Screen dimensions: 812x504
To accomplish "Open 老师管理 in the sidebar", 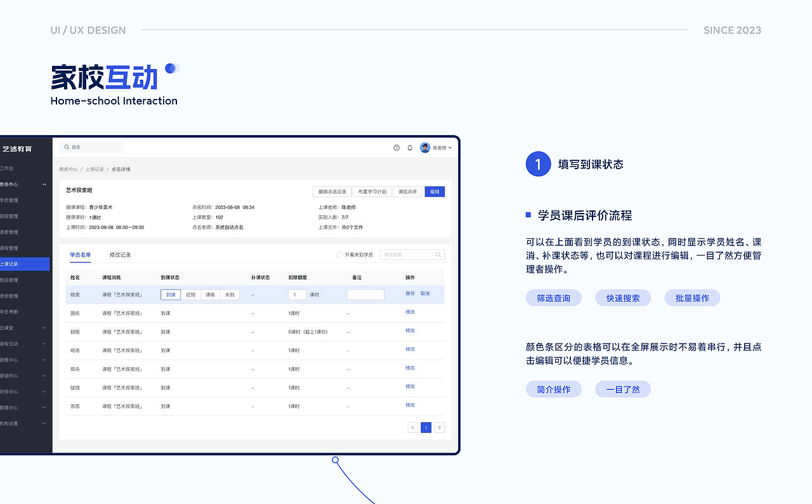I will point(9,296).
